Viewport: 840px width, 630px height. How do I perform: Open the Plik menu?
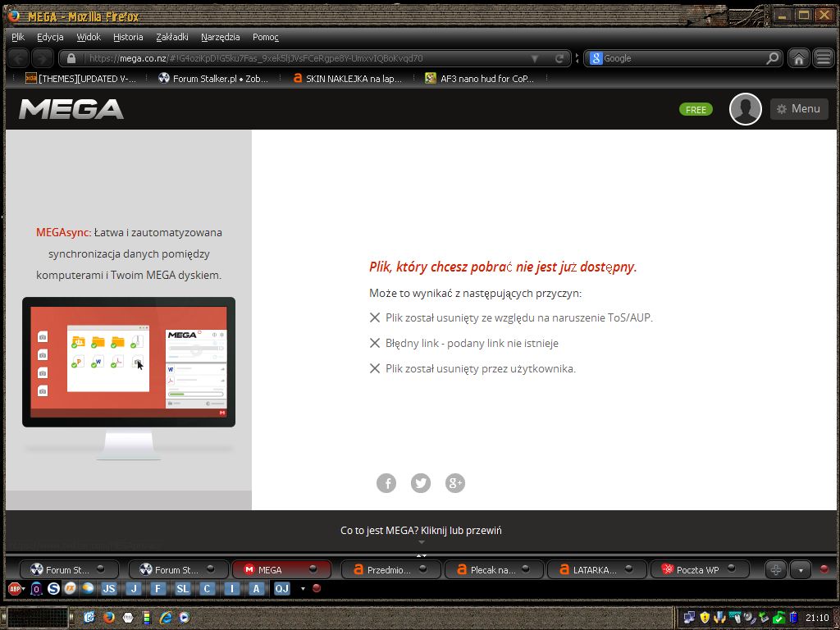(18, 37)
